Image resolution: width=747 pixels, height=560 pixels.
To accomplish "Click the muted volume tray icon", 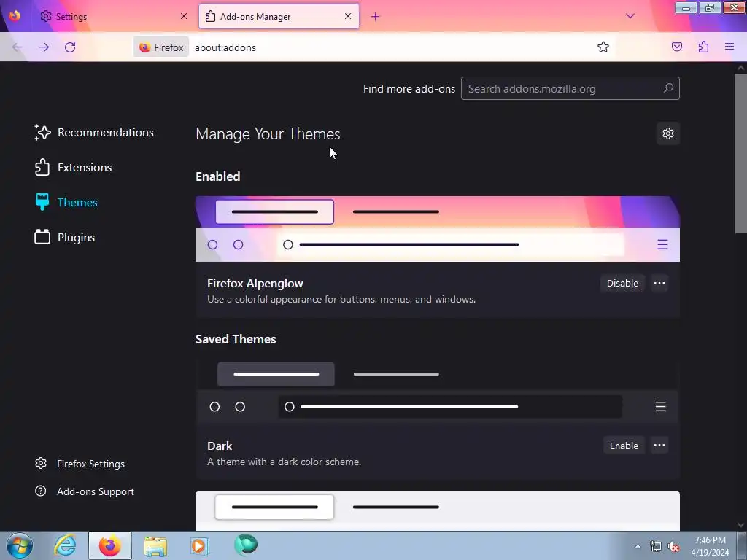I will pyautogui.click(x=673, y=546).
